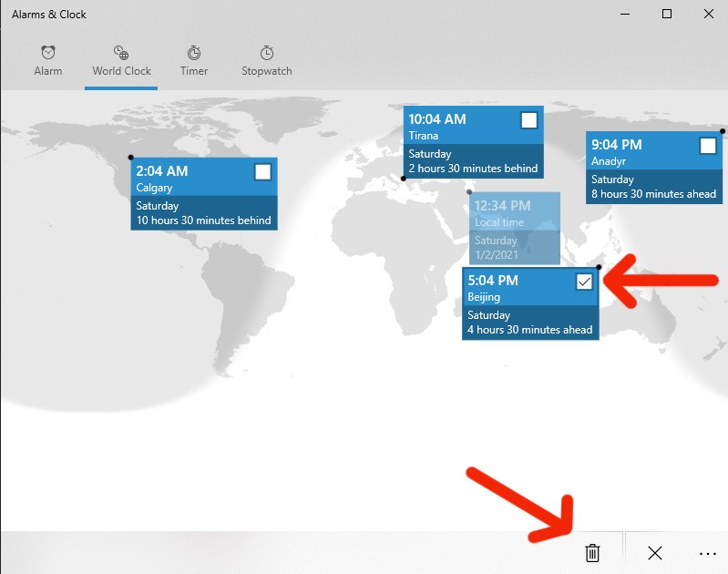Click the Timer icon

pyautogui.click(x=194, y=53)
